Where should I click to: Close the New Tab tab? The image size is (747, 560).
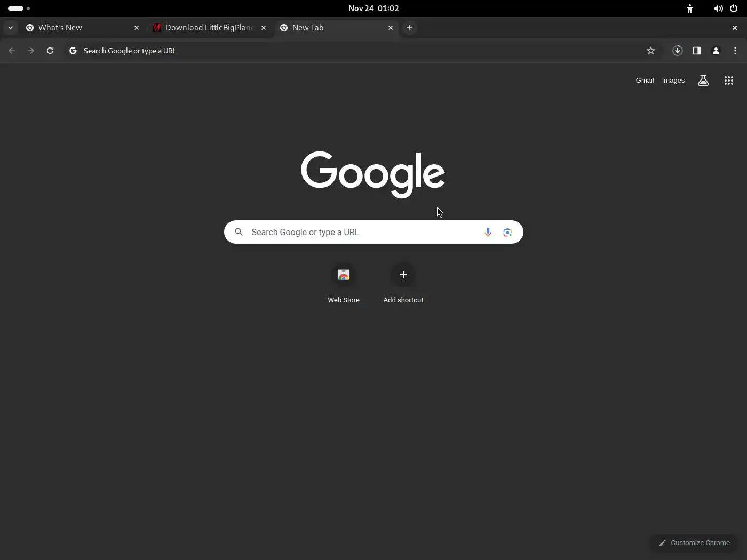coord(391,28)
